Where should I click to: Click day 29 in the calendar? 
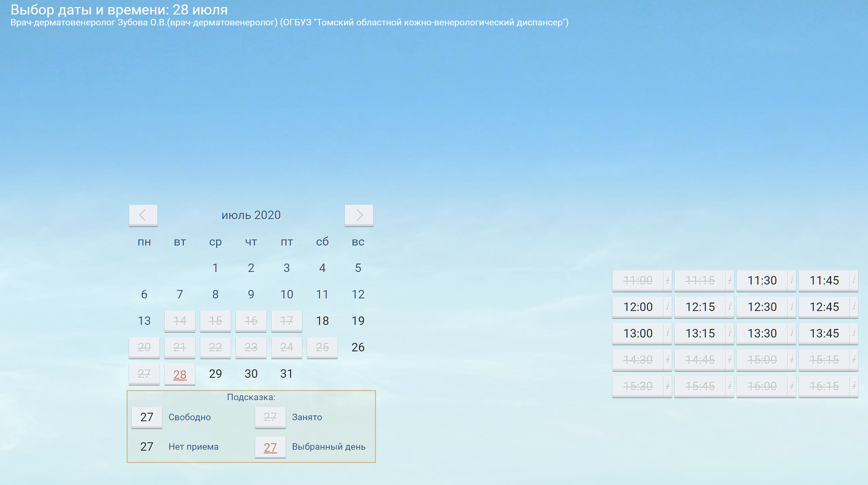click(215, 374)
